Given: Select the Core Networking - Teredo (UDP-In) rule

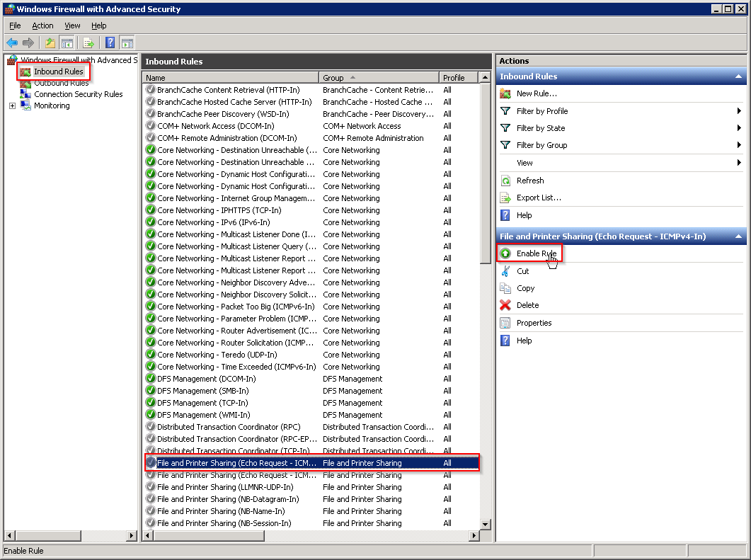Looking at the screenshot, I should point(311,355).
